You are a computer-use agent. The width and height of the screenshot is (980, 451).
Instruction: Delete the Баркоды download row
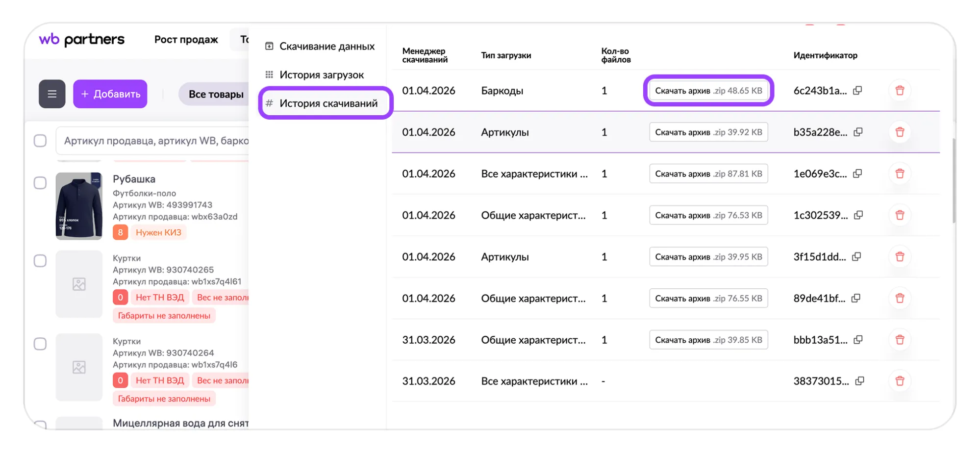coord(900,91)
